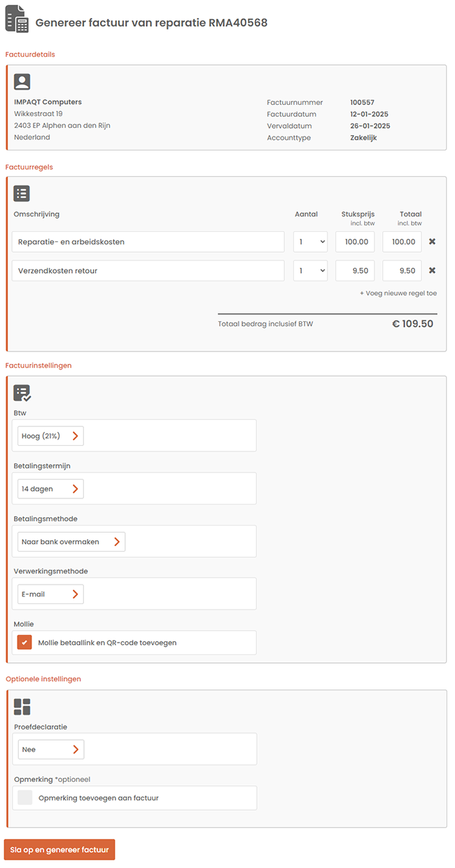The width and height of the screenshot is (455, 868).
Task: Click the customer profile icon in Factuurdetails
Action: (22, 82)
